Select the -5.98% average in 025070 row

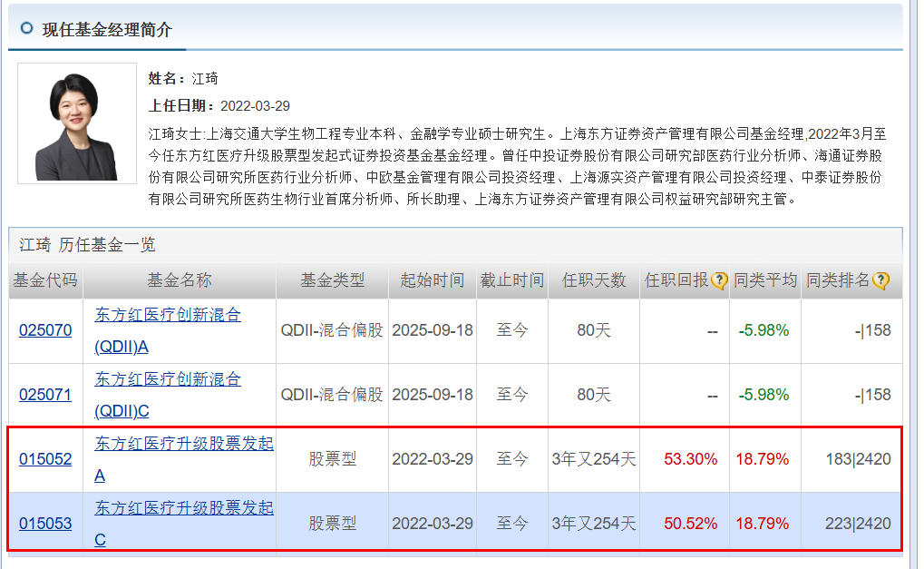click(x=764, y=331)
